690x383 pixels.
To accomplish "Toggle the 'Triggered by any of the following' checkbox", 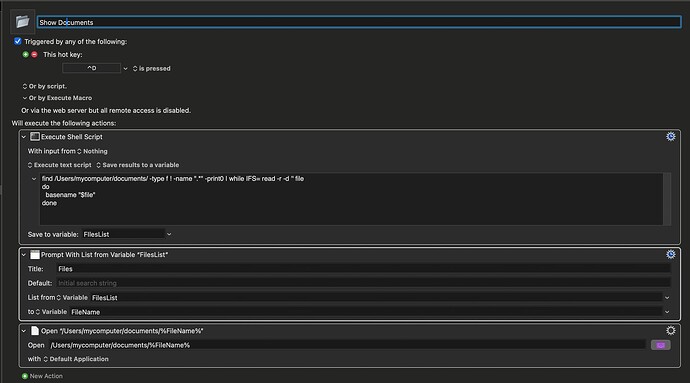I will [18, 41].
